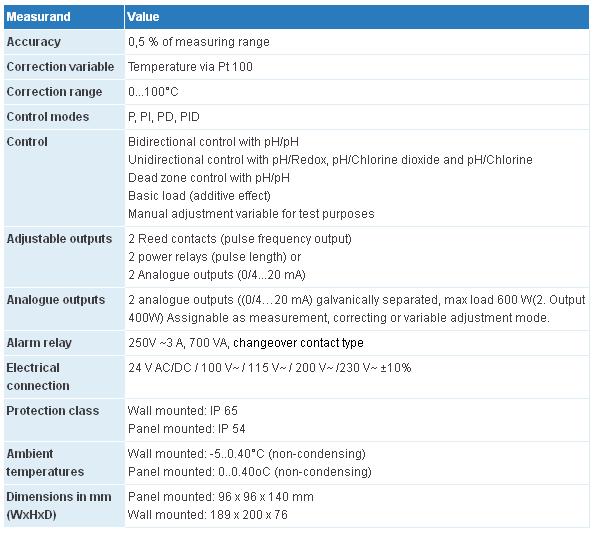Click '2 Reed contacts (pulse frequency output)' line

[240, 239]
